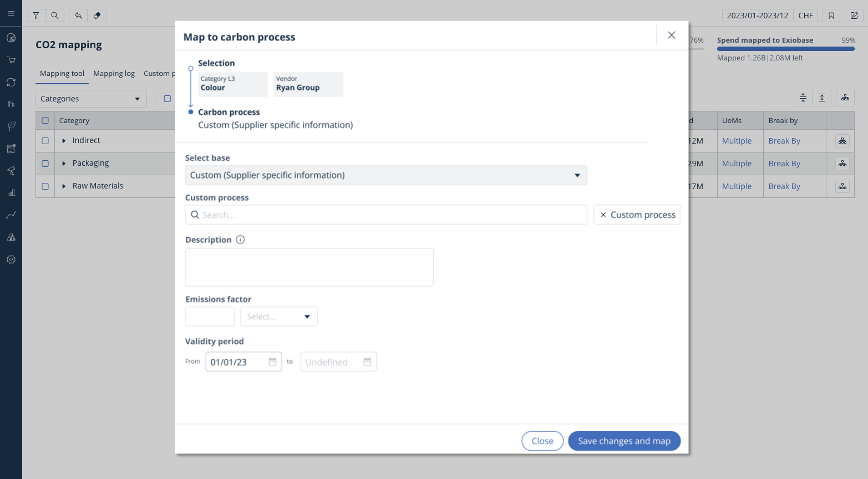Switch to the Mapping log tab
868x479 pixels.
click(x=114, y=74)
